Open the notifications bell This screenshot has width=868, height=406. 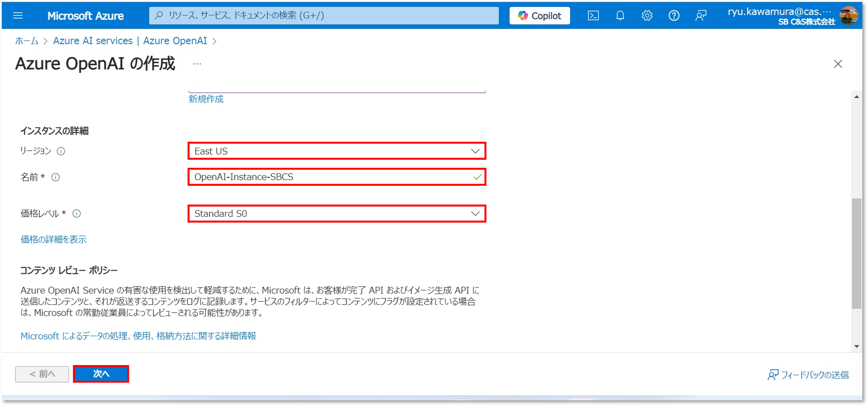click(x=620, y=15)
